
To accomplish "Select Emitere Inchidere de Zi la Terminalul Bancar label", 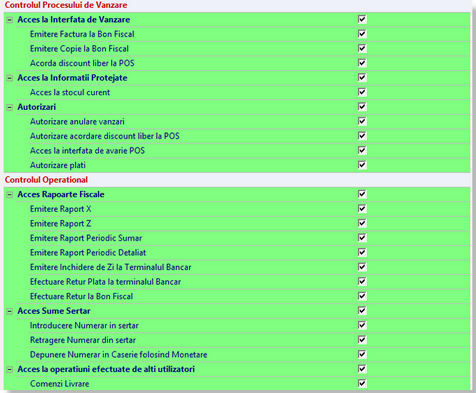I will pos(110,267).
